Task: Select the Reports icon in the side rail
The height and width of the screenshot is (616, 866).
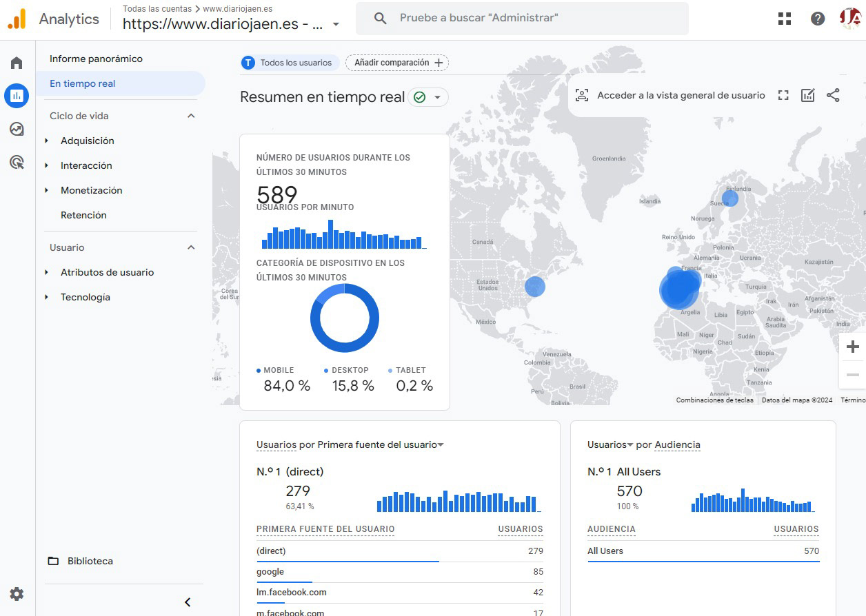Action: pos(17,96)
